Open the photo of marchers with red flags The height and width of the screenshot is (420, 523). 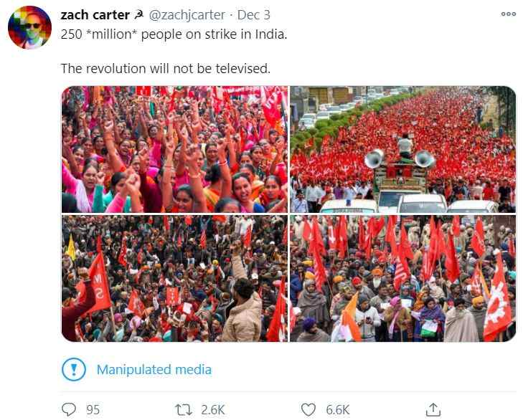click(x=403, y=278)
